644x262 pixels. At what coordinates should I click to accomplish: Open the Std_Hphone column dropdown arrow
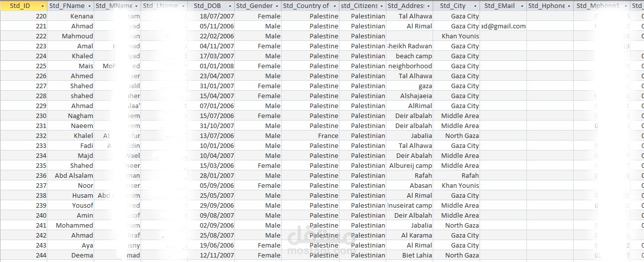tap(569, 6)
